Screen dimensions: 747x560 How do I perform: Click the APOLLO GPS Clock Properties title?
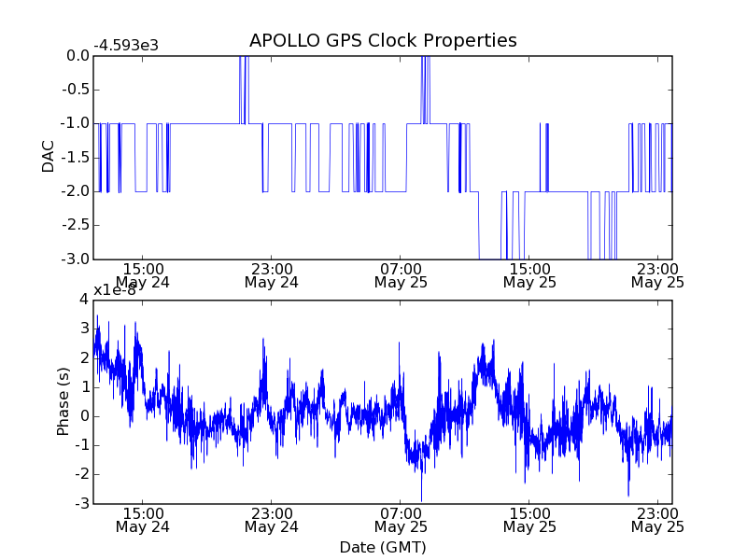pyautogui.click(x=383, y=41)
